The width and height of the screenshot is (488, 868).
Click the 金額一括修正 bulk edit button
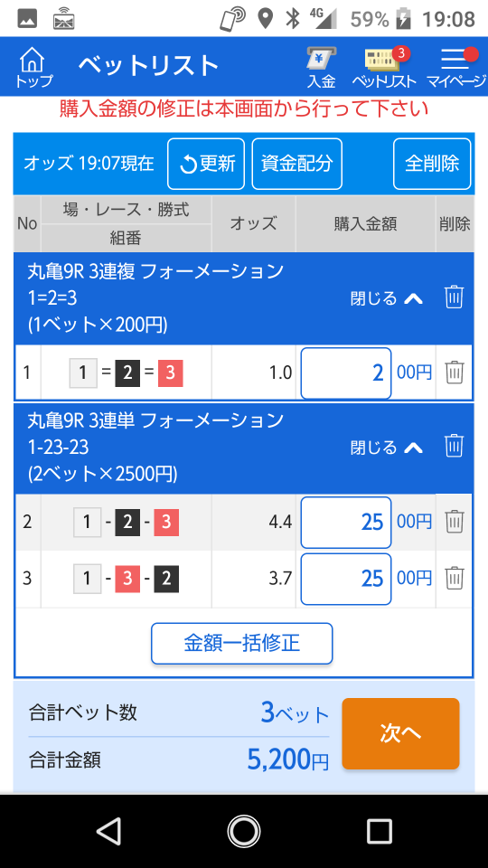coord(242,643)
